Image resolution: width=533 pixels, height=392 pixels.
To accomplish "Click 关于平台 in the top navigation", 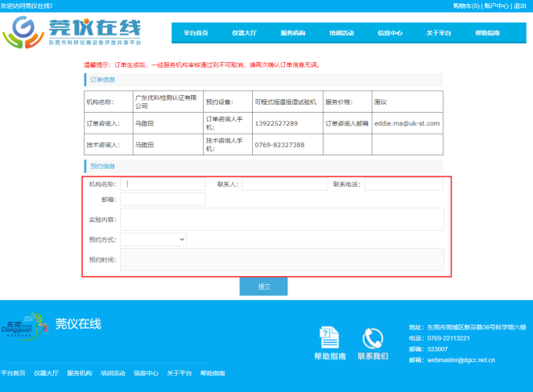I will [438, 33].
